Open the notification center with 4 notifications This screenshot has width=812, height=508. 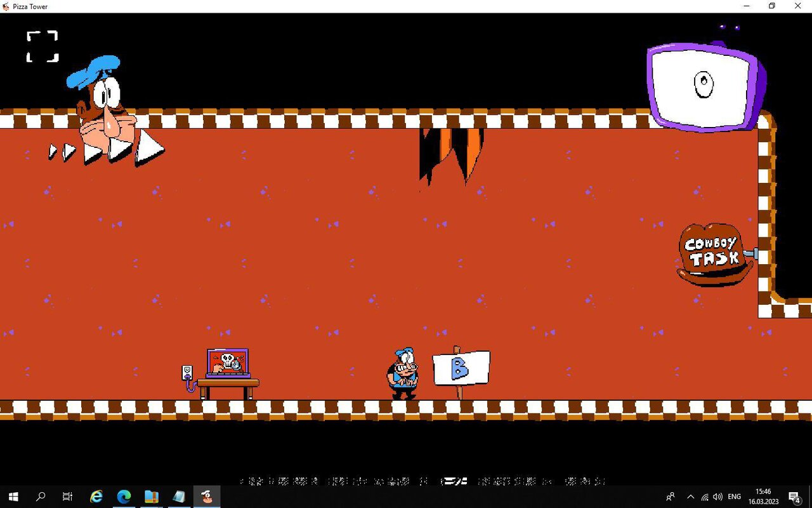click(795, 497)
